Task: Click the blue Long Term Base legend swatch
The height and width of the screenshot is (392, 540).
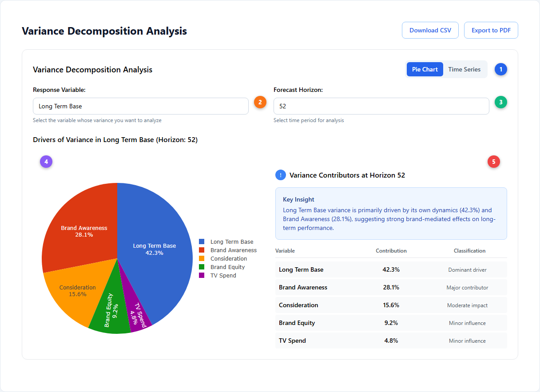Action: pyautogui.click(x=202, y=242)
